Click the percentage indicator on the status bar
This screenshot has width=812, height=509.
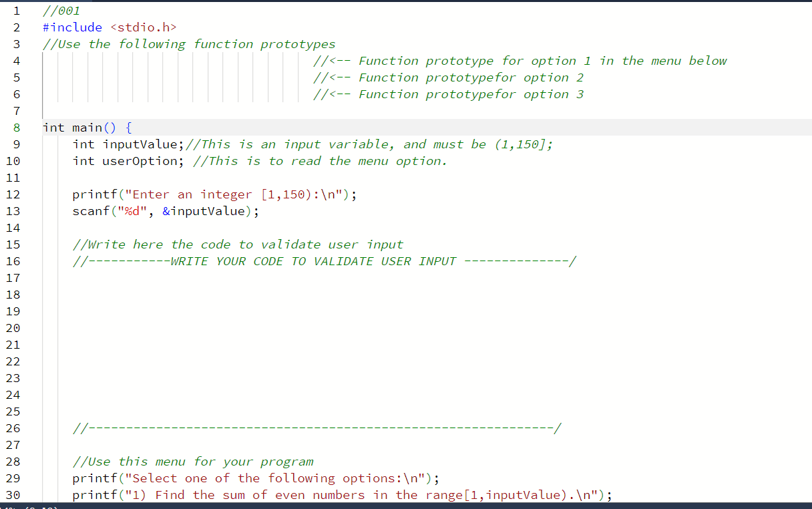click(8, 506)
